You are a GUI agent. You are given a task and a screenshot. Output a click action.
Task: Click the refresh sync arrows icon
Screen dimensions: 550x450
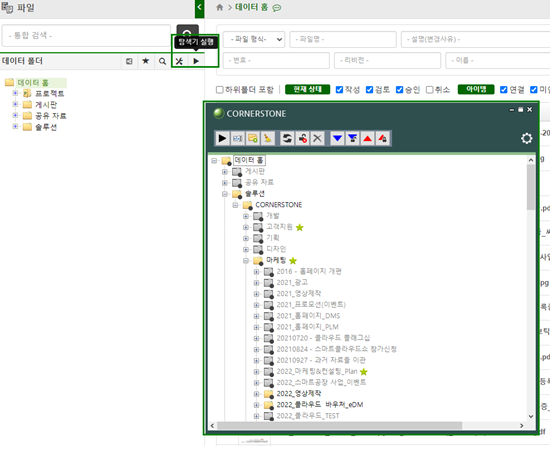[287, 138]
